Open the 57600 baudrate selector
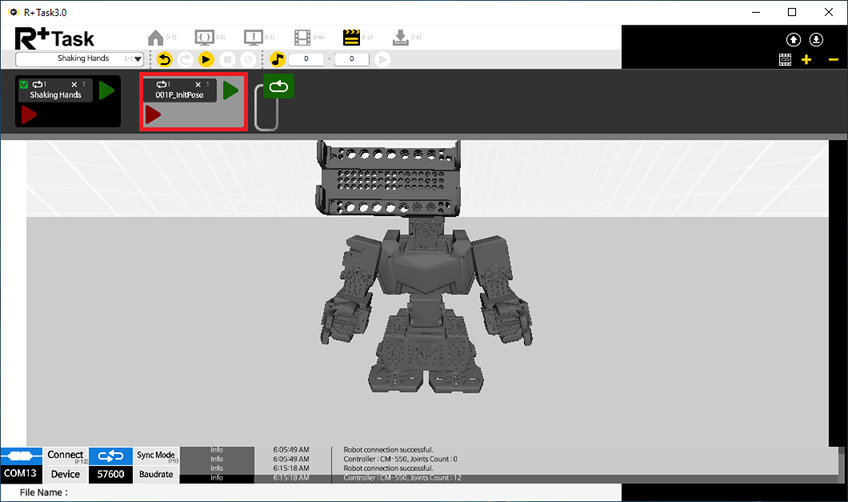Viewport: 848px width, 502px height. pyautogui.click(x=110, y=473)
